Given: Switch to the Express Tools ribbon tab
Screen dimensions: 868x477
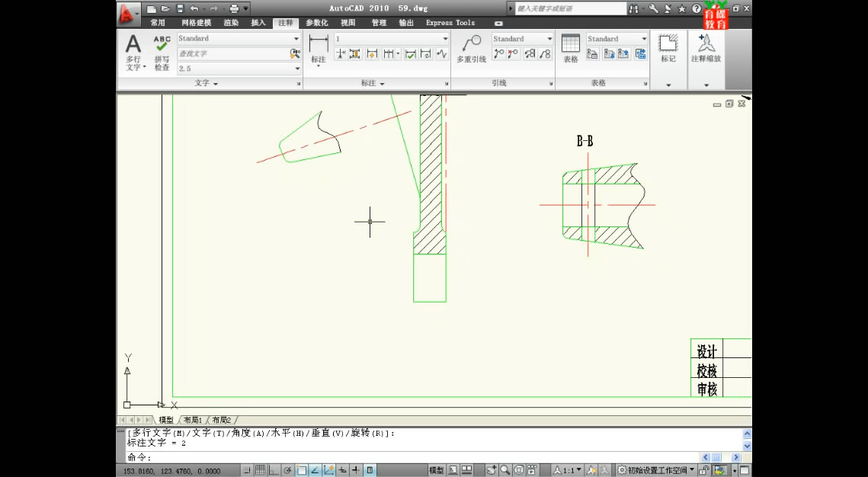Looking at the screenshot, I should [450, 23].
